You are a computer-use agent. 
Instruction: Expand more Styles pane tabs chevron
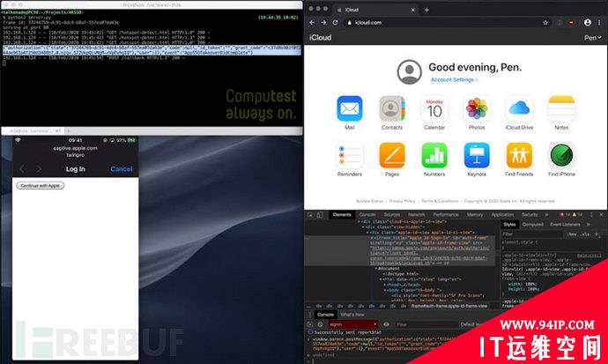point(589,225)
